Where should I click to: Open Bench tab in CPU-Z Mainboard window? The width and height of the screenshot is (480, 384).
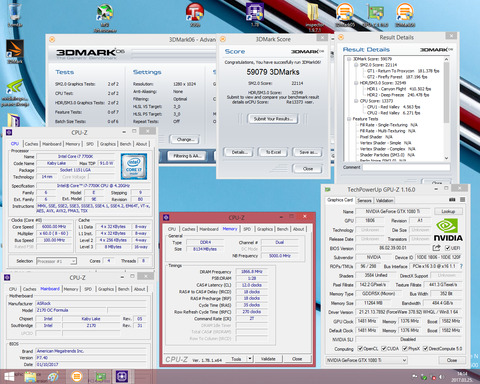click(x=123, y=289)
